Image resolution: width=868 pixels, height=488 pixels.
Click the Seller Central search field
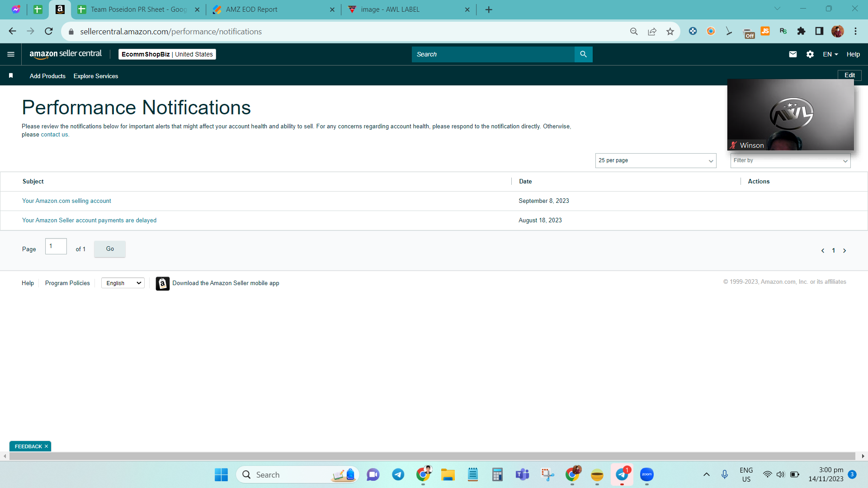click(493, 54)
